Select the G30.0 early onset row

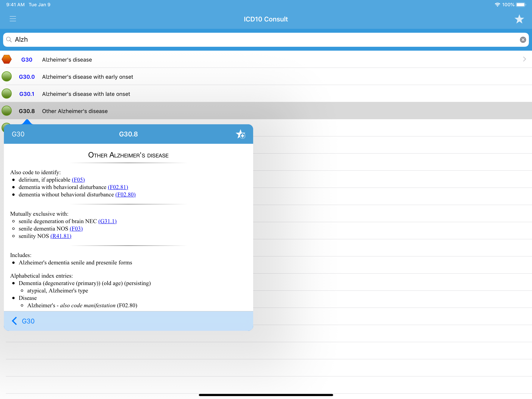(x=88, y=77)
